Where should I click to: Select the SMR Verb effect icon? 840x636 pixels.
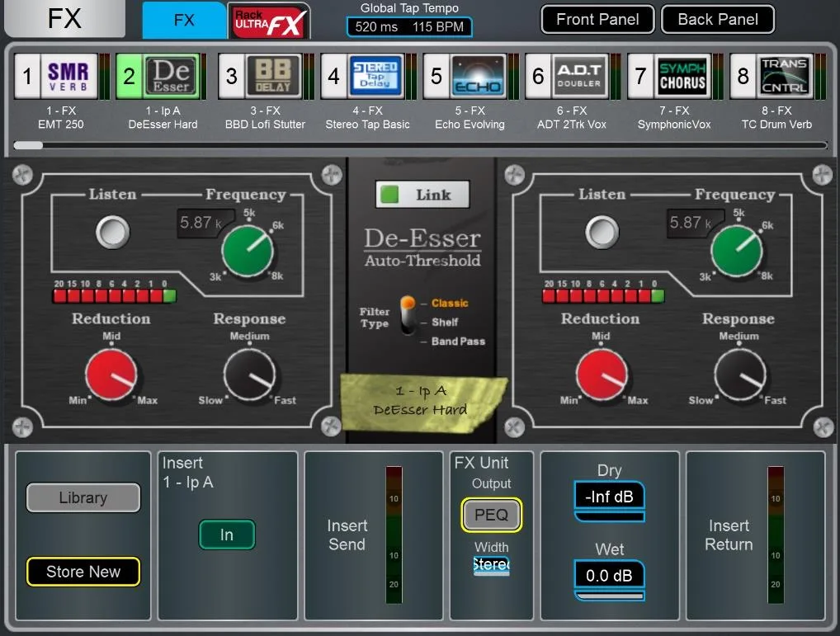69,76
